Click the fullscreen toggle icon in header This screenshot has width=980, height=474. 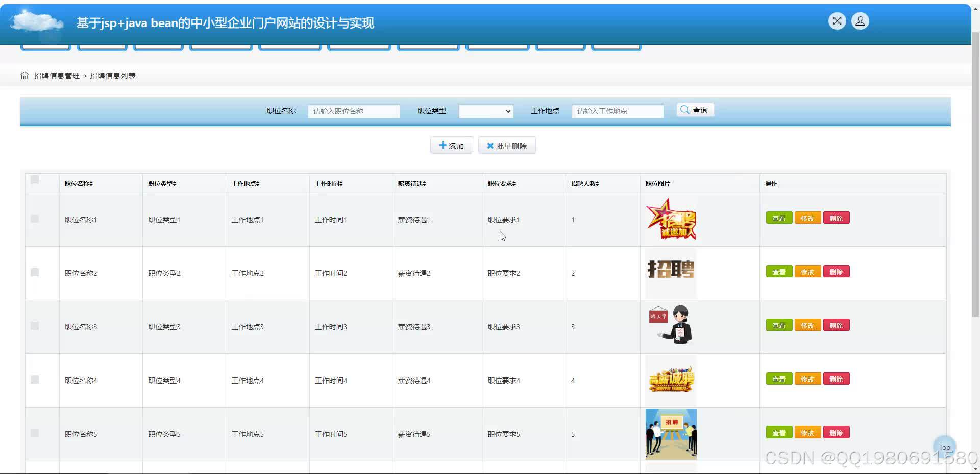(x=837, y=21)
